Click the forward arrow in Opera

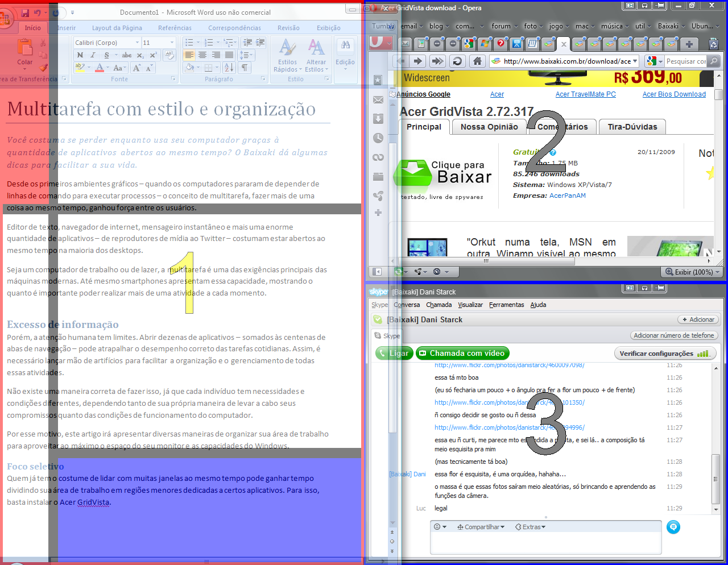[418, 61]
